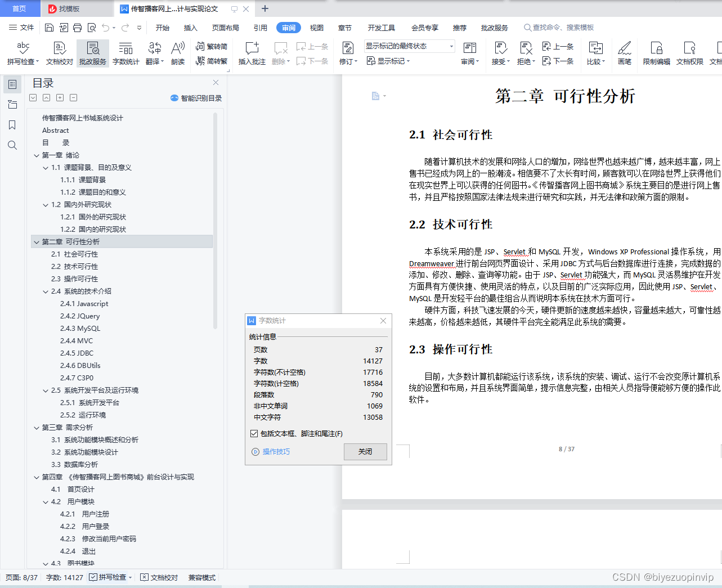Open the 批改服务 ribbon tool

coord(93,53)
